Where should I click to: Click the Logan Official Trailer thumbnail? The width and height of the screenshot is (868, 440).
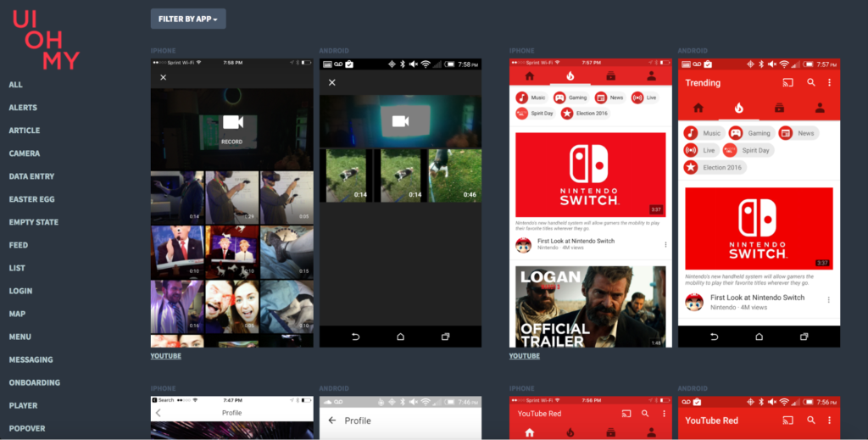point(590,306)
